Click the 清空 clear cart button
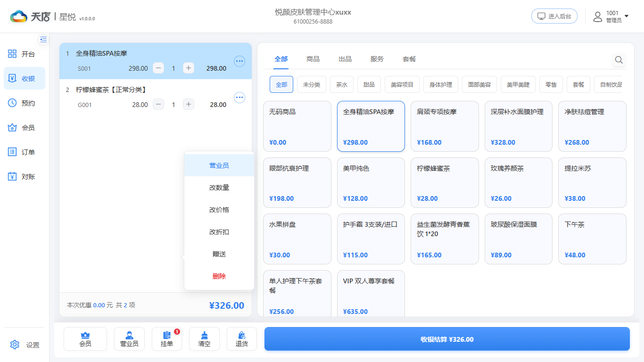The height and width of the screenshot is (362, 644). [x=204, y=339]
